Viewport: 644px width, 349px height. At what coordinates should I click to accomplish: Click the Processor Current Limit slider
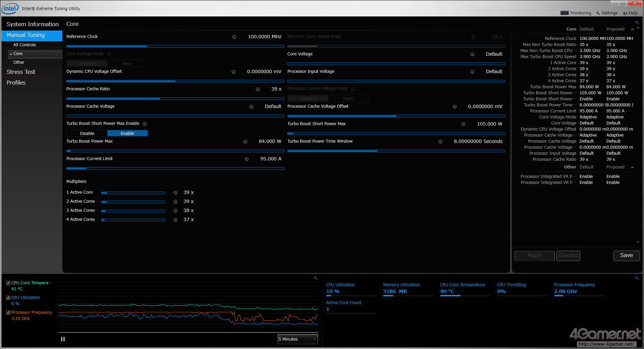click(x=175, y=168)
